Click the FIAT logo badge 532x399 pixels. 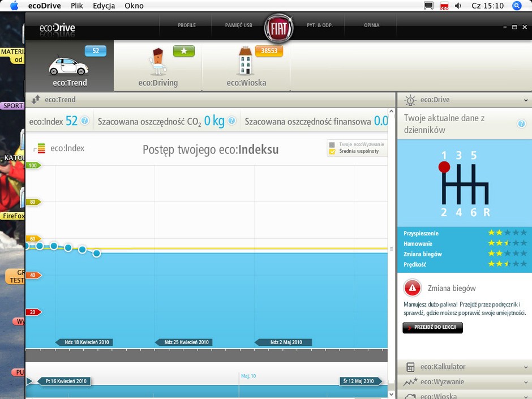point(278,28)
